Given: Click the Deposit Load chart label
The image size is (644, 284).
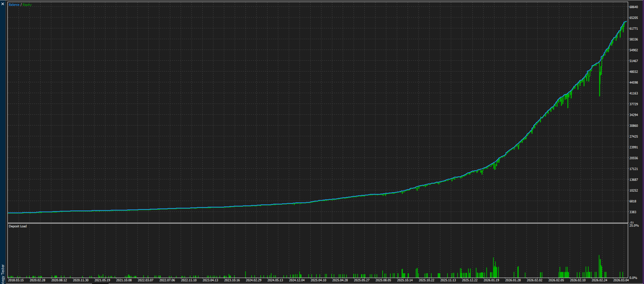Looking at the screenshot, I should coord(18,226).
